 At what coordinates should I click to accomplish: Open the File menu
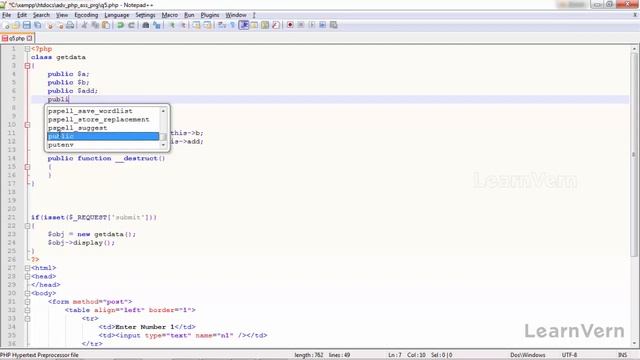pos(7,15)
